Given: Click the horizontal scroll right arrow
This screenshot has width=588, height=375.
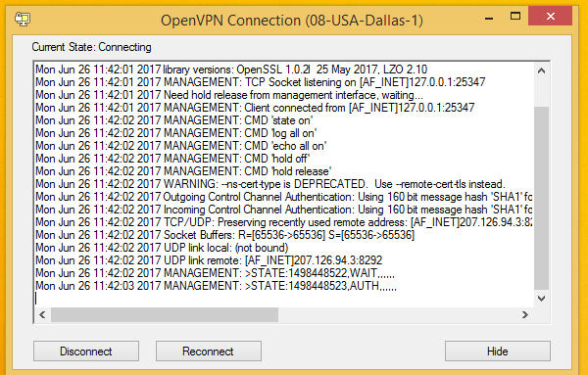Looking at the screenshot, I should [525, 314].
